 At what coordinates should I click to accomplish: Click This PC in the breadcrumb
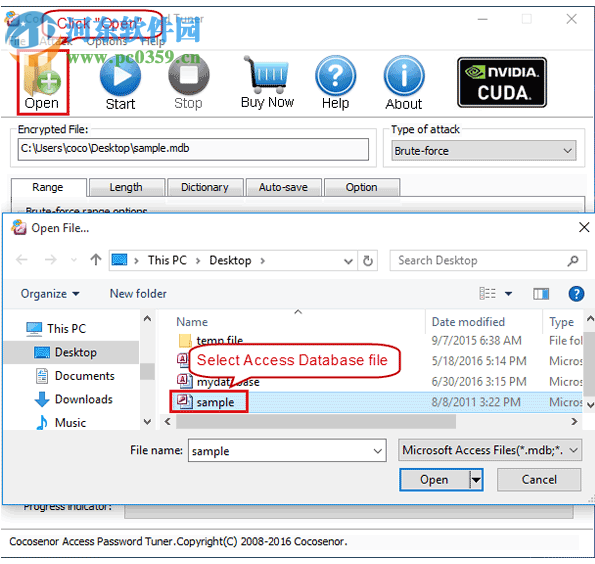pyautogui.click(x=167, y=260)
